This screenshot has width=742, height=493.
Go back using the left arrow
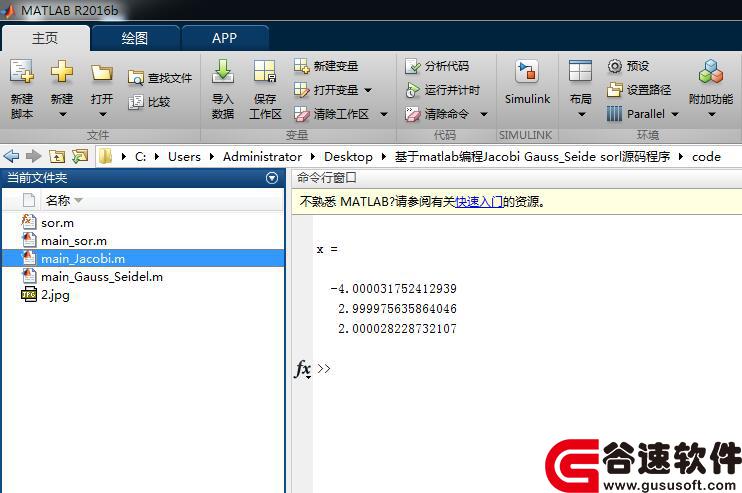click(x=11, y=156)
